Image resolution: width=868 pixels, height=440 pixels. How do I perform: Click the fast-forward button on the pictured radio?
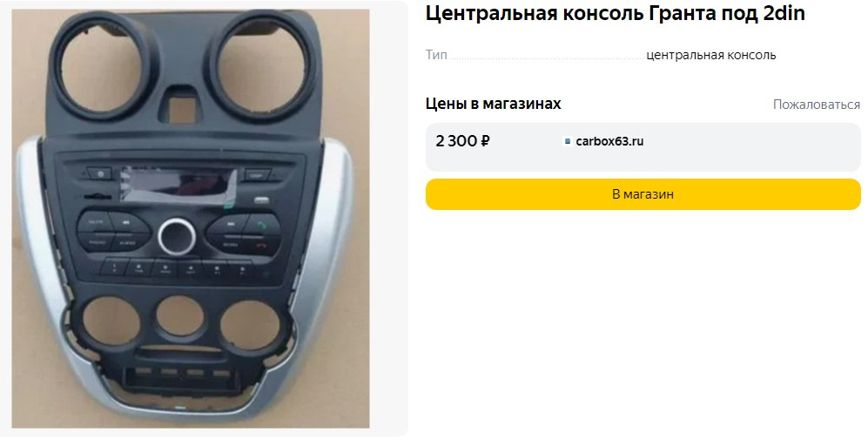[x=227, y=225]
